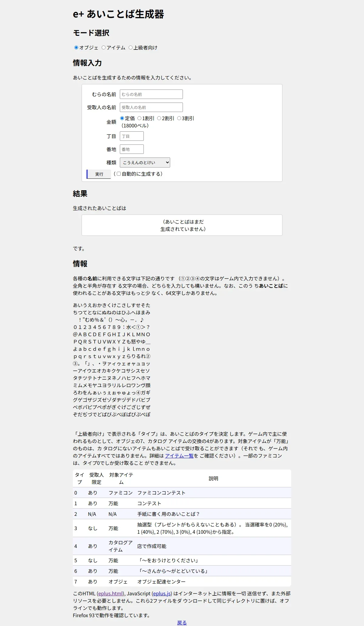Click the カタログアイテム table cell
Screen dimensions: 364x626
point(121,546)
